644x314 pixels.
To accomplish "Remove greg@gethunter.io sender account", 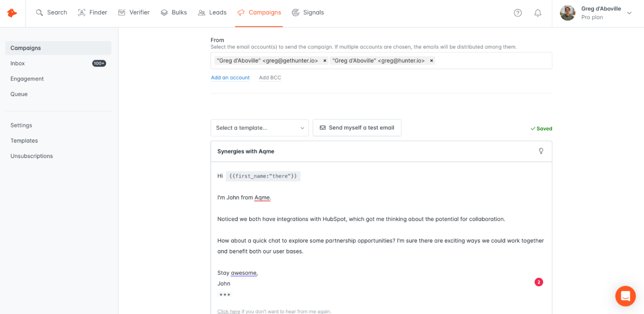I will 324,61.
